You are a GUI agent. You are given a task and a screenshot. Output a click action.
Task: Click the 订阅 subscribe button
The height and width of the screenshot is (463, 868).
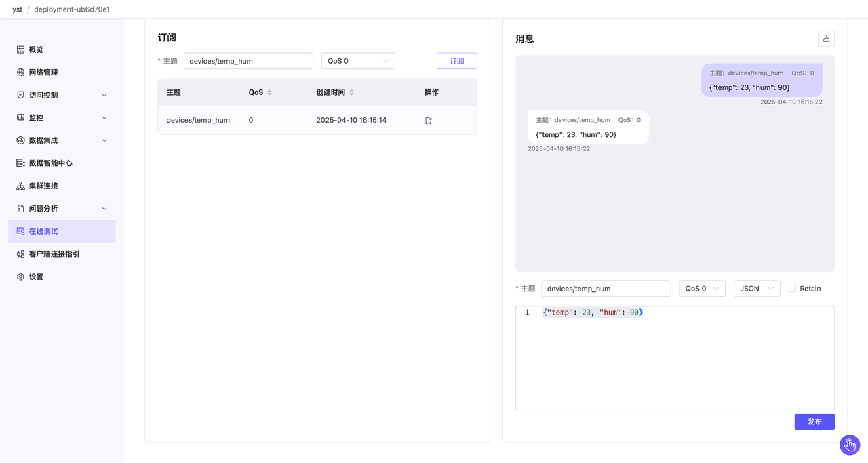click(456, 61)
